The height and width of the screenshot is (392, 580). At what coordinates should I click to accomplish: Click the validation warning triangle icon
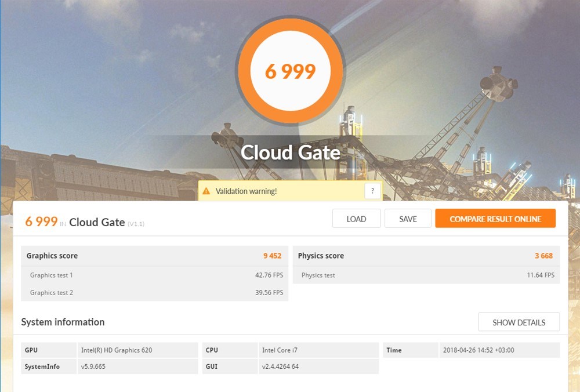[206, 191]
